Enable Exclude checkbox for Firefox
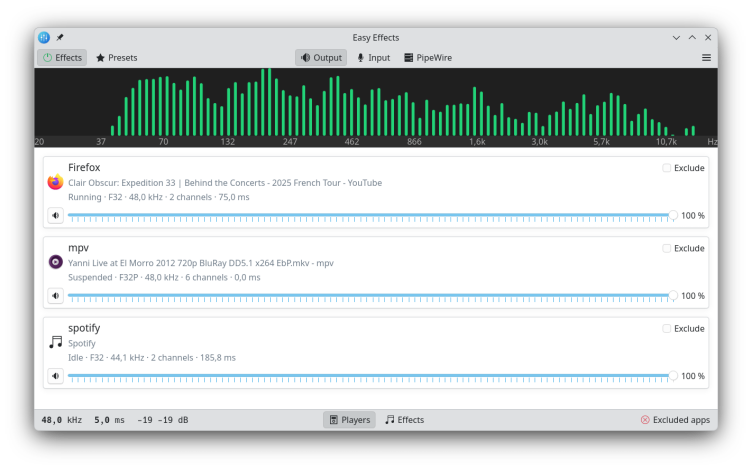Screen dimensions: 752x471 point(667,168)
